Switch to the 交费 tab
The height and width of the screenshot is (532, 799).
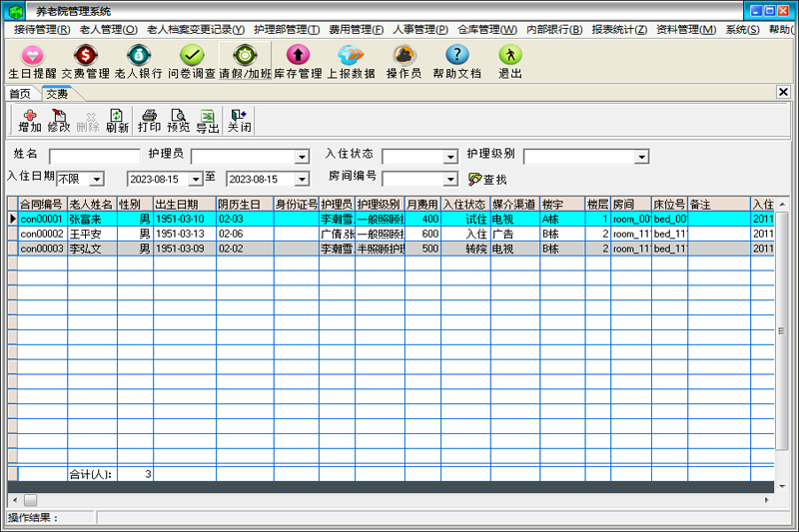click(x=57, y=94)
